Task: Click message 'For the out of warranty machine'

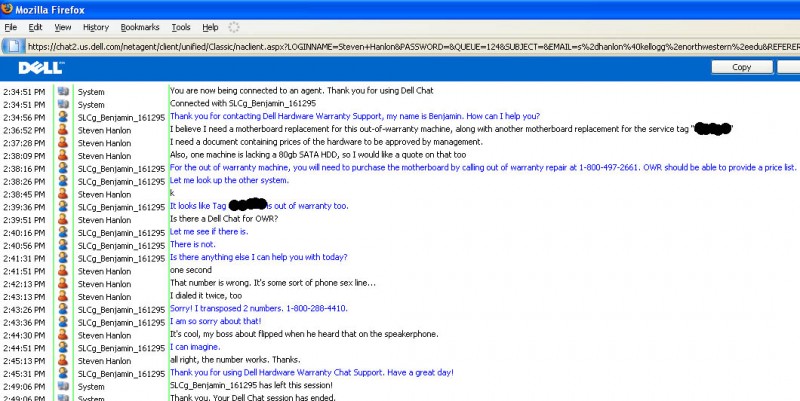Action: (x=483, y=167)
